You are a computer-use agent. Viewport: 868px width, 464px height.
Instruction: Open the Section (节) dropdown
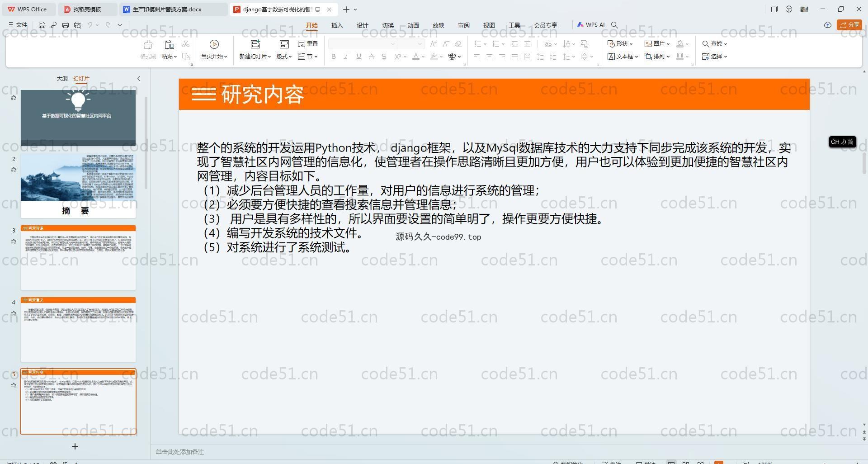pyautogui.click(x=308, y=57)
